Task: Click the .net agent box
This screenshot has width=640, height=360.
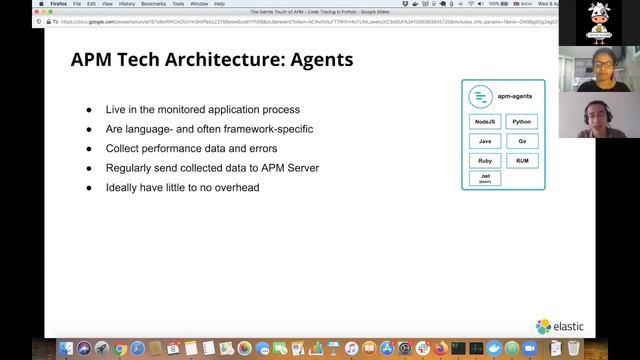Action: tap(485, 178)
